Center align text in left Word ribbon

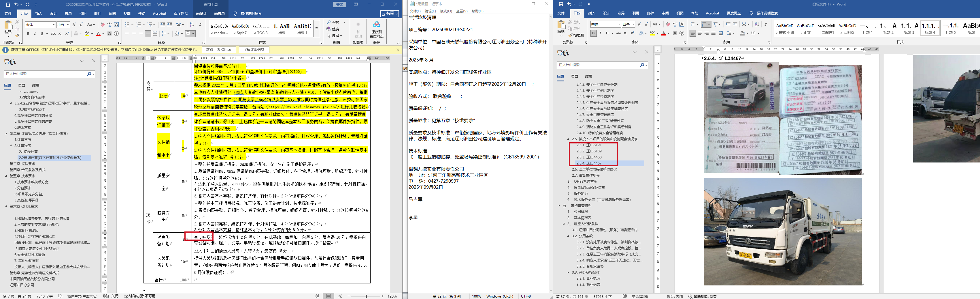[134, 33]
